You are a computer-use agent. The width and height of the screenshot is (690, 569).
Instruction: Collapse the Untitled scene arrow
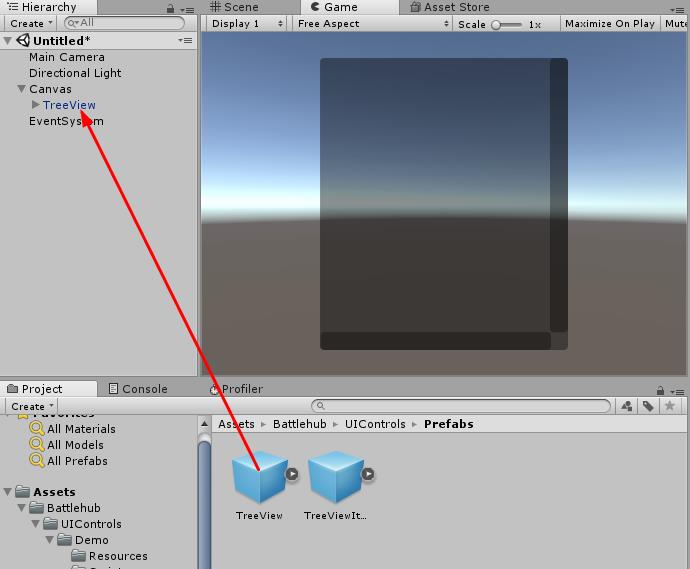point(7,40)
